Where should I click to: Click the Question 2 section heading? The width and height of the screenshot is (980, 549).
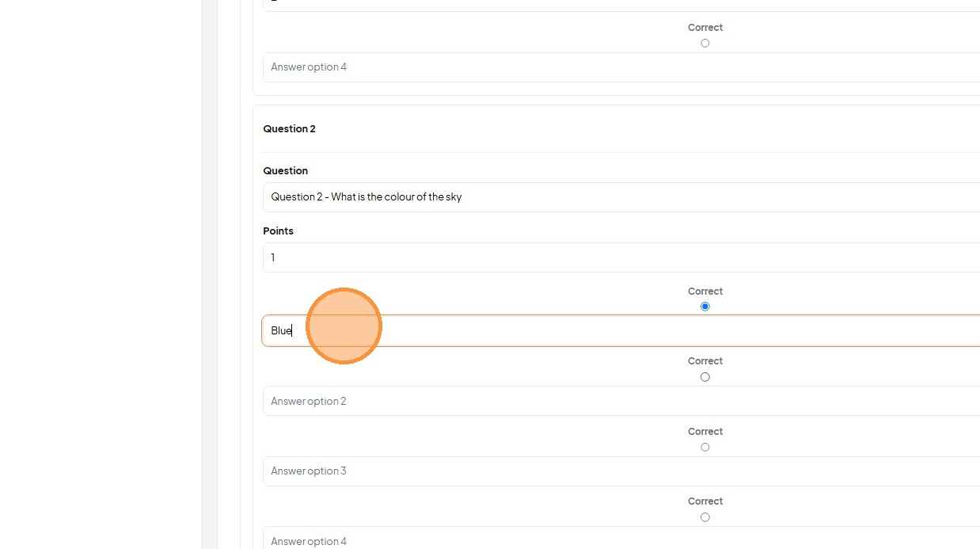point(289,128)
